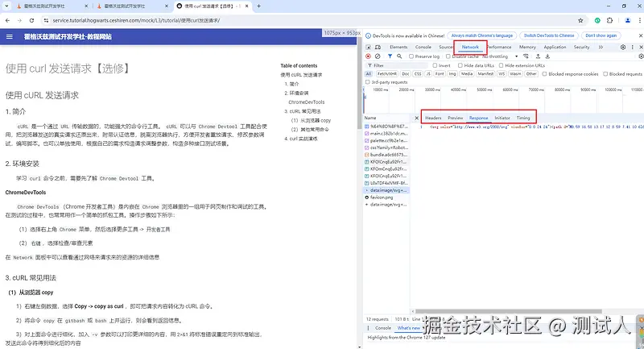This screenshot has height=349, width=644.
Task: Close the request details pane
Action: point(416,118)
